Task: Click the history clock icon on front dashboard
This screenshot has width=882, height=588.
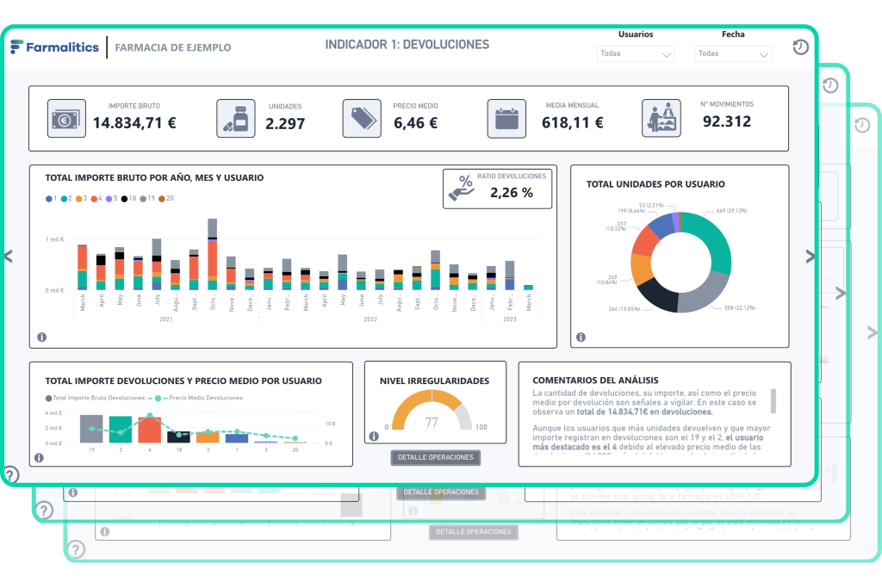Action: [800, 47]
